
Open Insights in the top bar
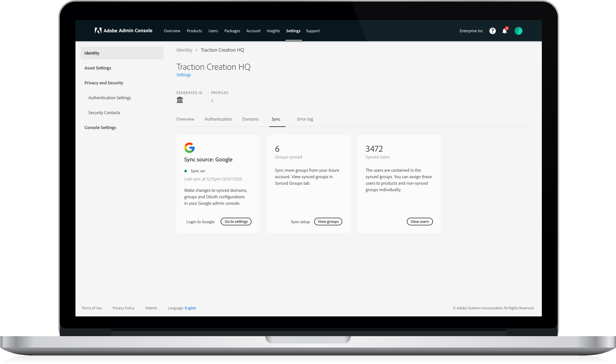click(273, 31)
